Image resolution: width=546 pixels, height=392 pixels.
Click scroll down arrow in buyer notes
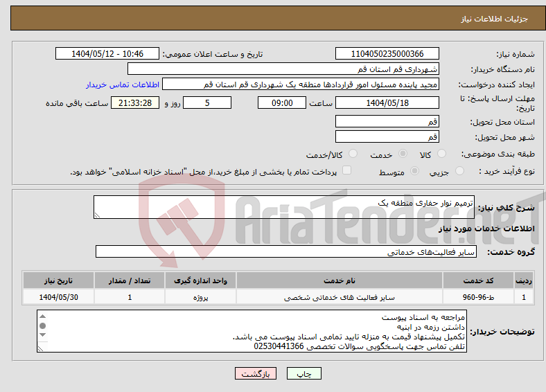42,335
